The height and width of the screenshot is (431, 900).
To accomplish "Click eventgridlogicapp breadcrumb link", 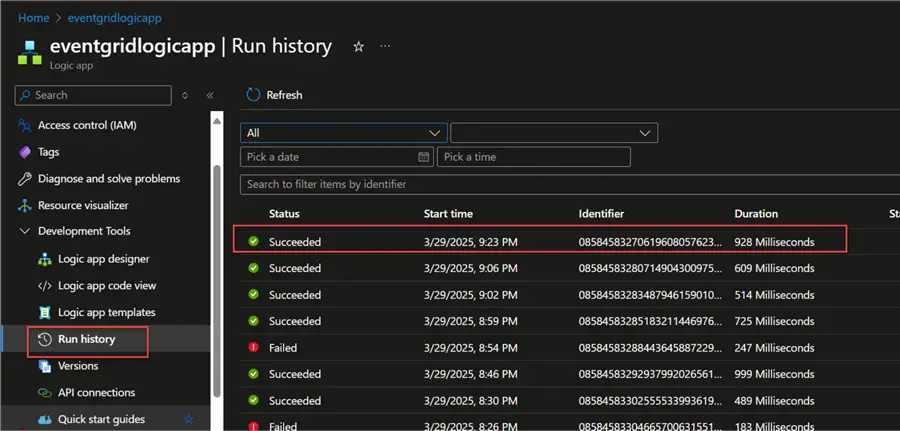I will click(x=115, y=18).
